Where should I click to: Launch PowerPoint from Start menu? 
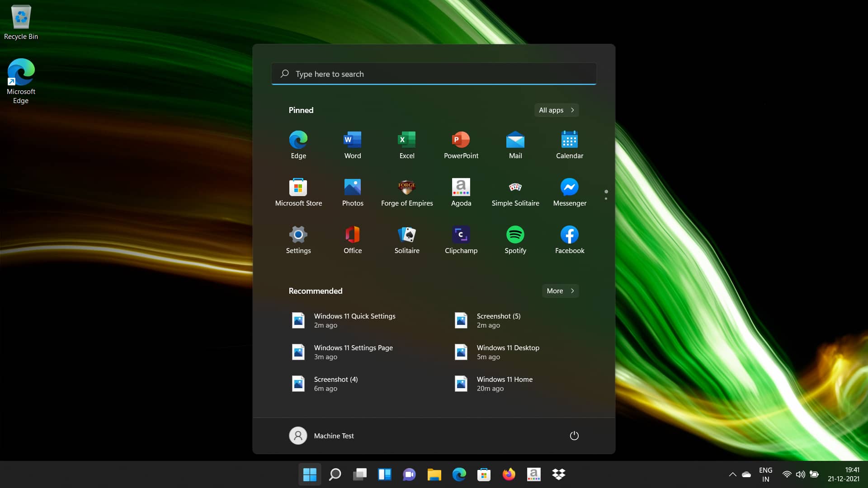(461, 145)
